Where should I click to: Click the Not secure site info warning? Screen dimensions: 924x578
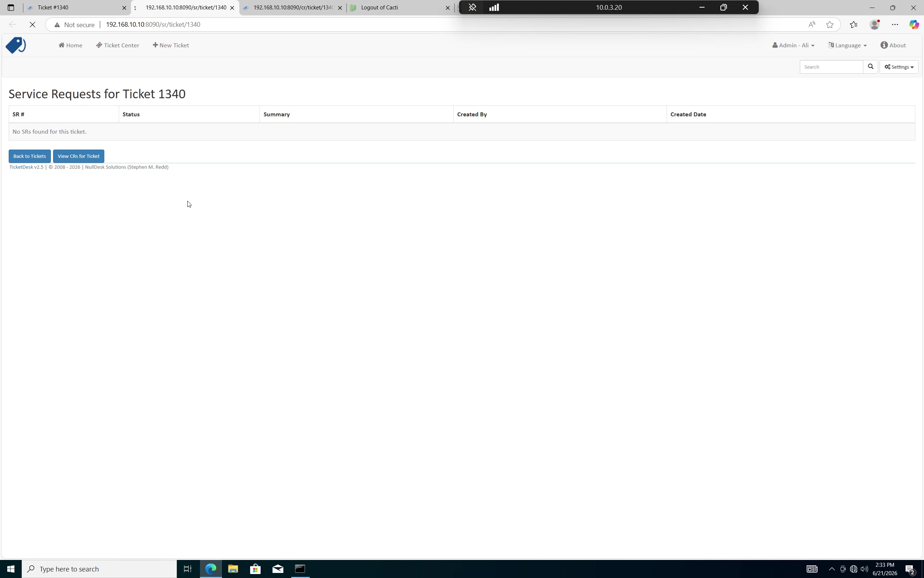click(75, 25)
